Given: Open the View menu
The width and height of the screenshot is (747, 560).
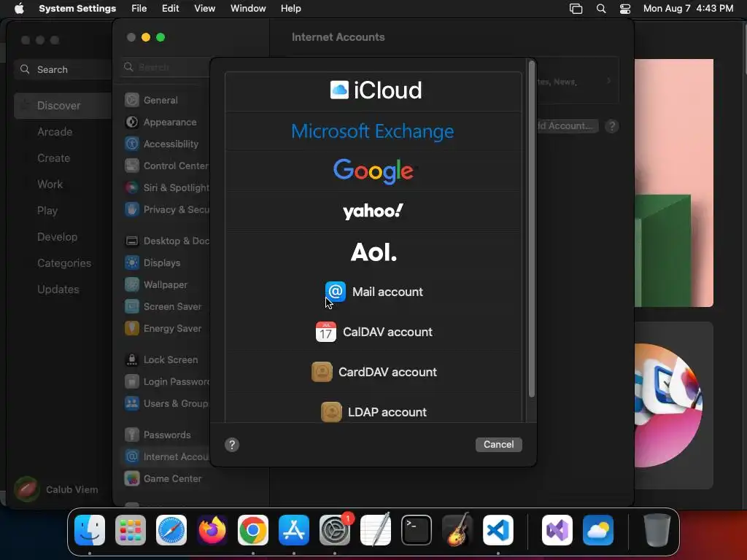Looking at the screenshot, I should [205, 9].
